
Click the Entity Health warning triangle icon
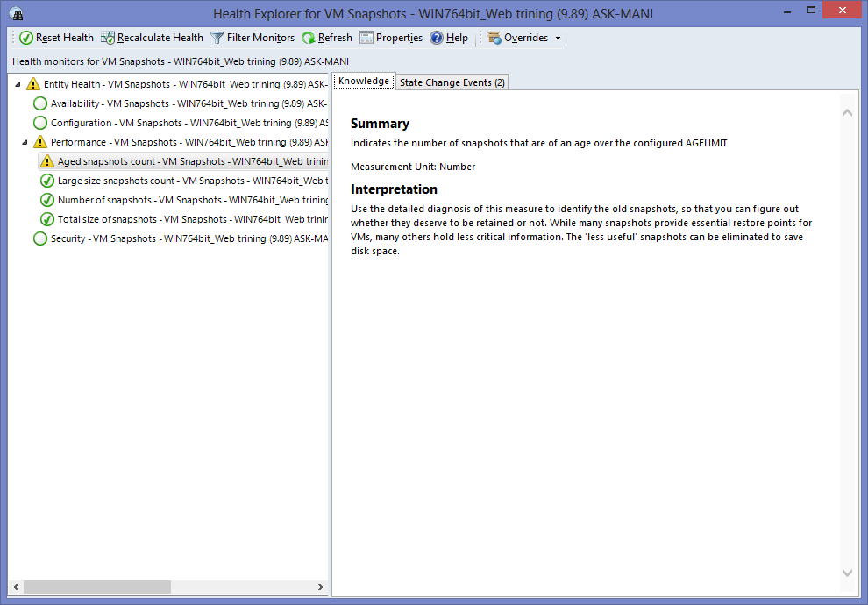33,84
